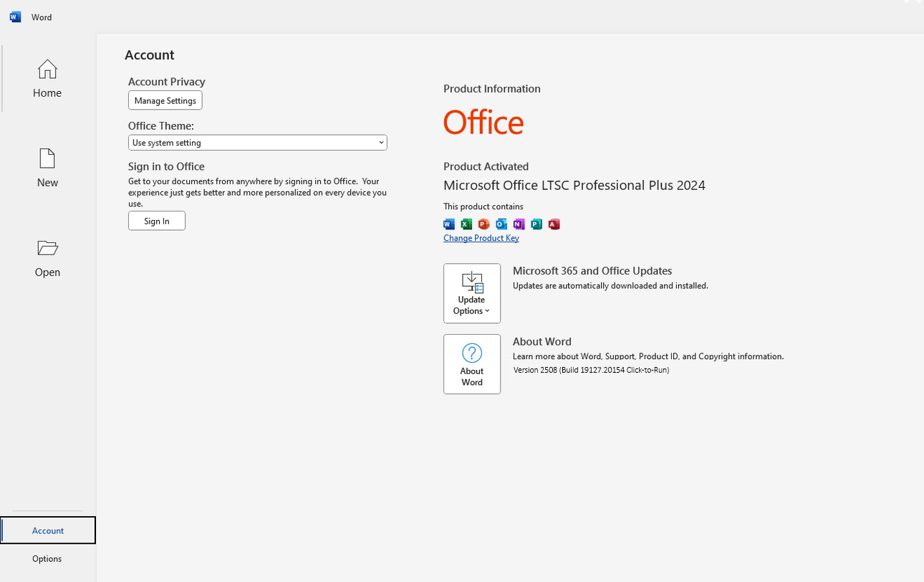Open the Open files page

(x=47, y=257)
